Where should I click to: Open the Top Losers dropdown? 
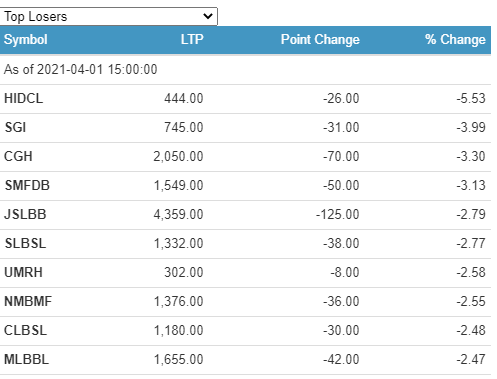(108, 16)
